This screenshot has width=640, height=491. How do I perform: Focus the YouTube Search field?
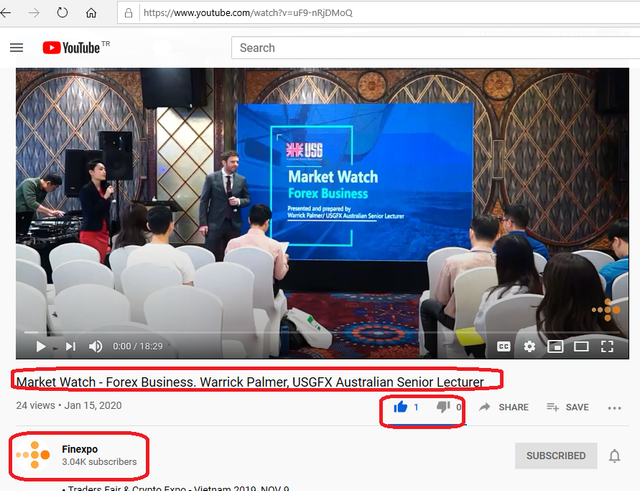(x=436, y=48)
